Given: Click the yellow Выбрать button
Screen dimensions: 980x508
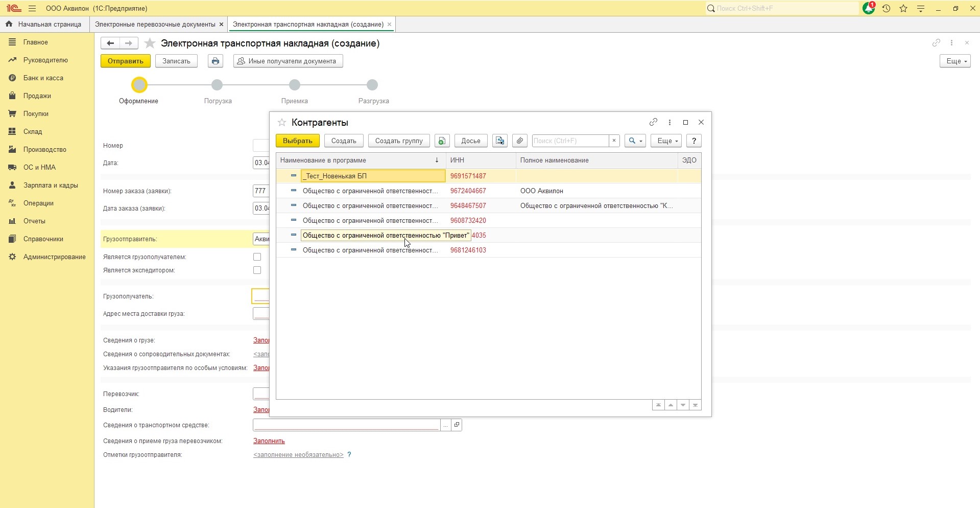Looking at the screenshot, I should pos(298,141).
